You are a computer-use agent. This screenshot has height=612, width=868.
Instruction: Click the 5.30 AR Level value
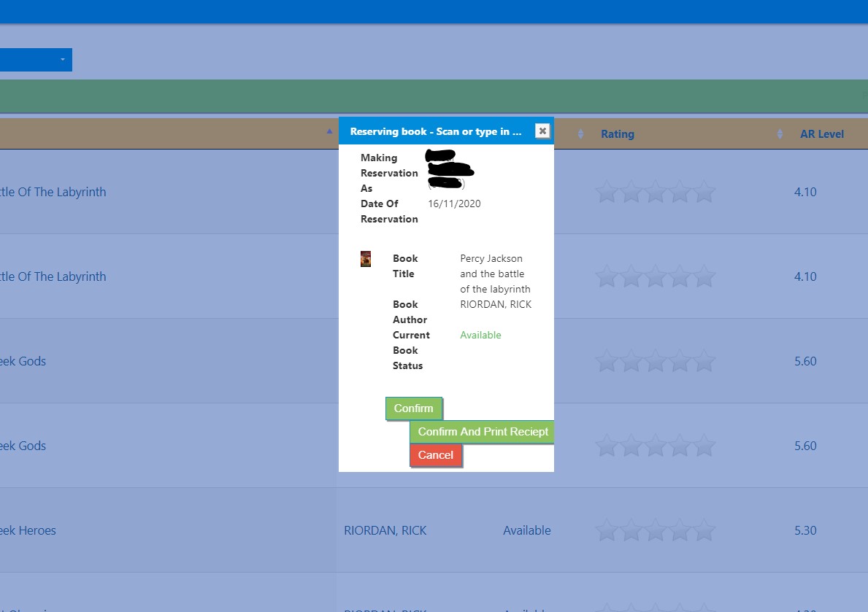tap(805, 530)
